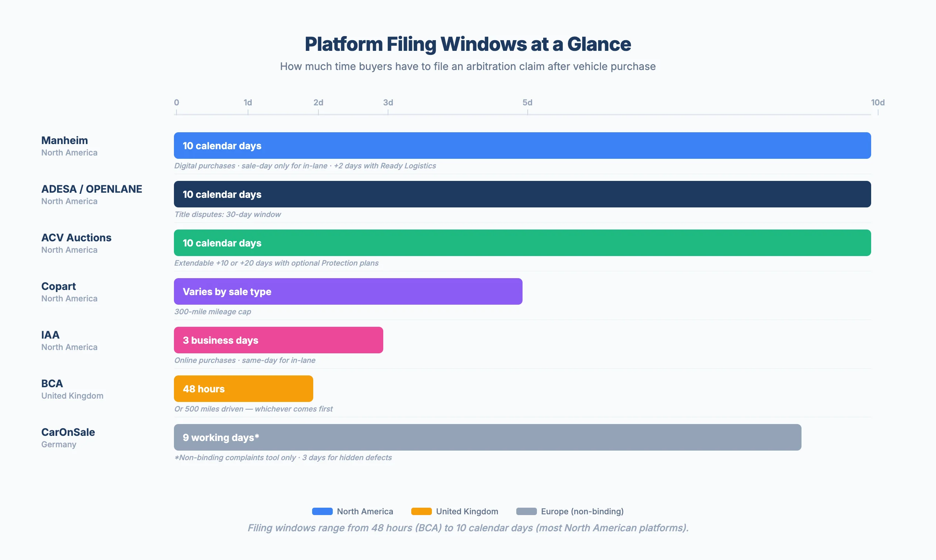The image size is (936, 560).
Task: Select the ACV Auctions row label
Action: click(76, 237)
